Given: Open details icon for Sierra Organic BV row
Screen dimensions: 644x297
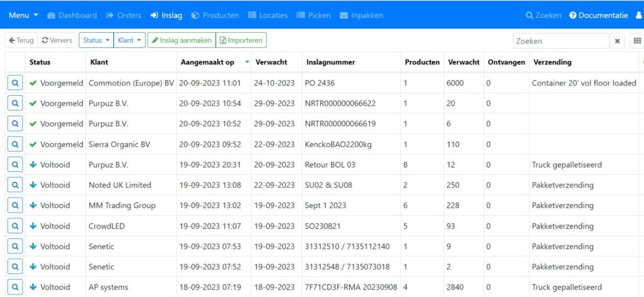Looking at the screenshot, I should [x=15, y=144].
